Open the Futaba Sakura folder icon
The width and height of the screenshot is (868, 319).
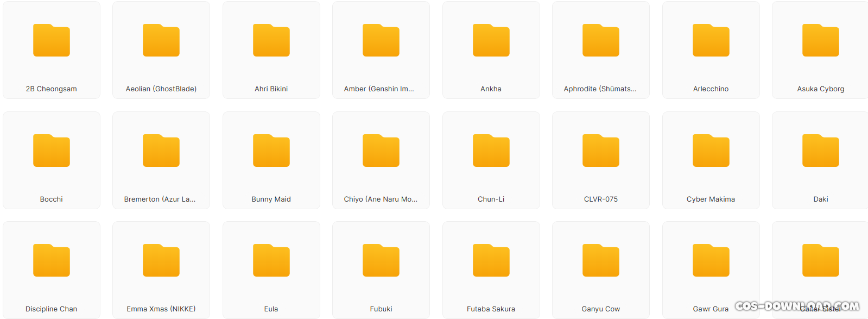click(x=491, y=260)
